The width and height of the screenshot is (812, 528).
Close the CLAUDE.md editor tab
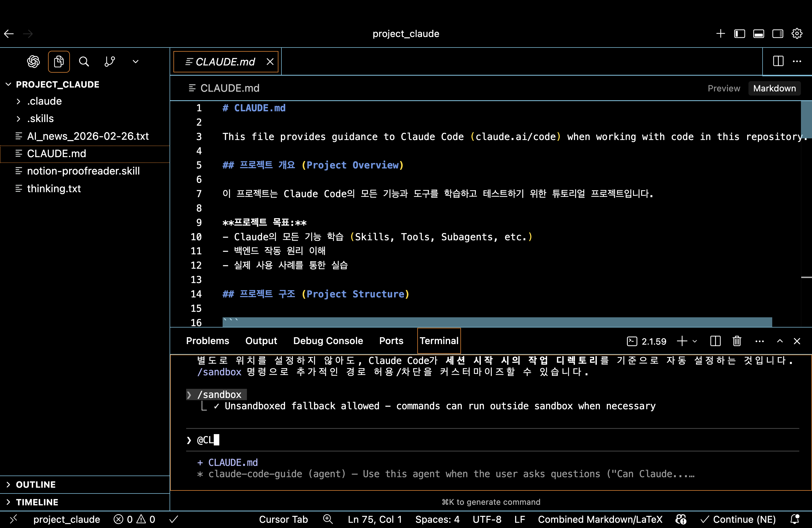tap(270, 62)
